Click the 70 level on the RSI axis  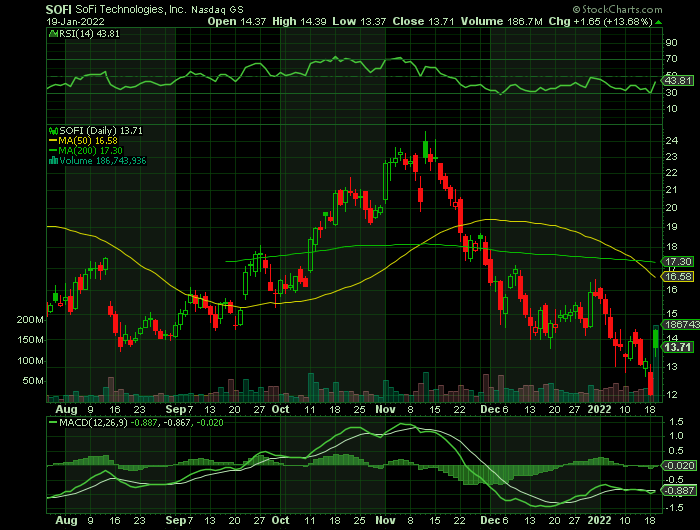click(x=671, y=59)
